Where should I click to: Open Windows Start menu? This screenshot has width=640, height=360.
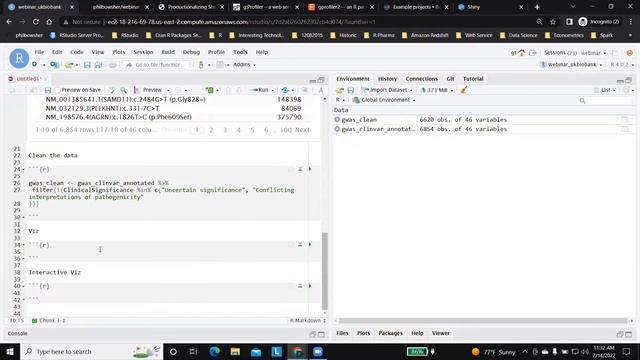tap(10, 351)
